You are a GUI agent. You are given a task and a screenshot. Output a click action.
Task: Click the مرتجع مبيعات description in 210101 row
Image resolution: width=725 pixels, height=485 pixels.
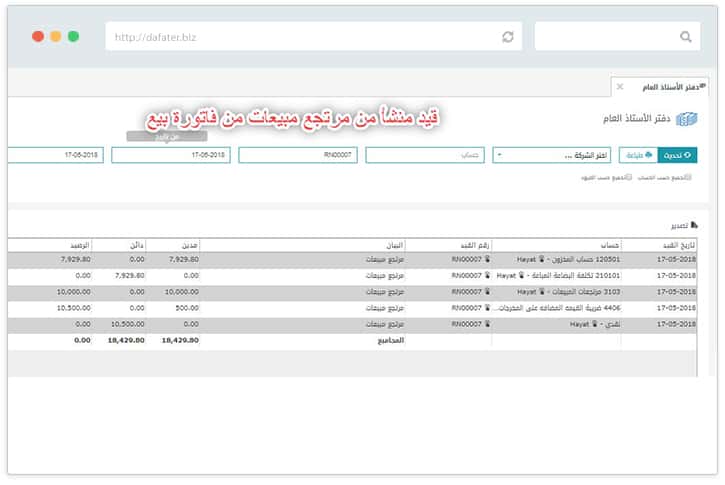[x=385, y=276]
